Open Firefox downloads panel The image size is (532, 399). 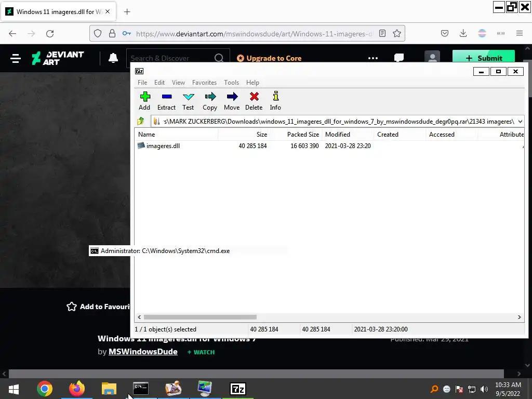click(463, 34)
